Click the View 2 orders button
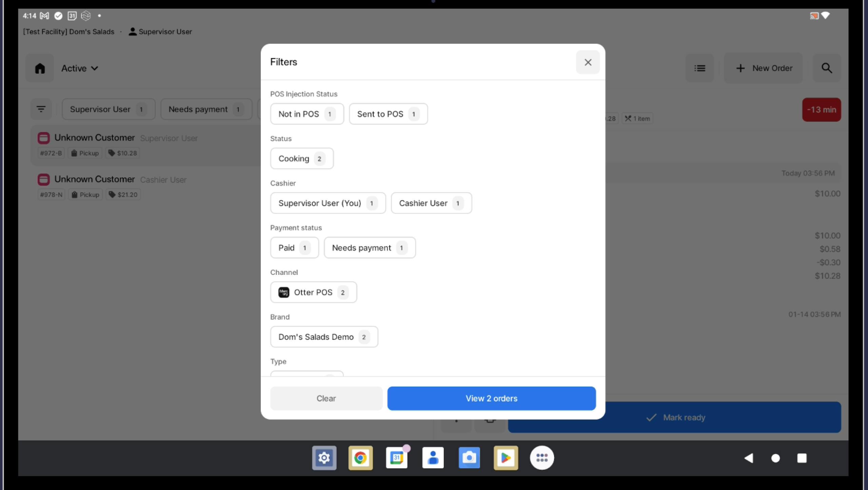This screenshot has height=490, width=868. (x=491, y=398)
